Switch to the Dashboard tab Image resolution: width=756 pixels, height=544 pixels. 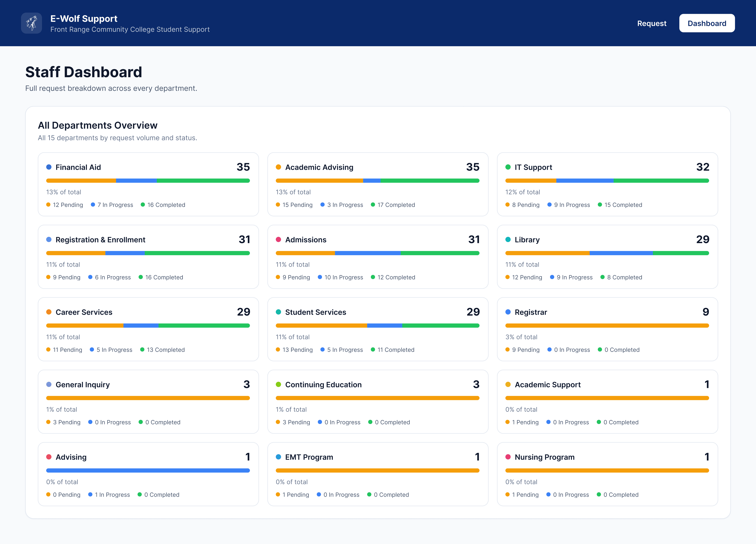coord(707,23)
